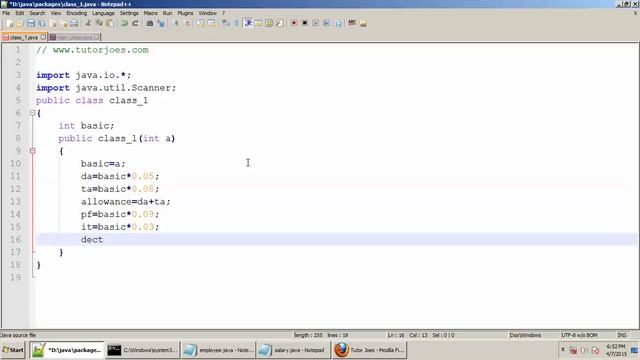This screenshot has width=640, height=360.
Task: Start macro recording with red dot icon
Action: [x=293, y=23]
